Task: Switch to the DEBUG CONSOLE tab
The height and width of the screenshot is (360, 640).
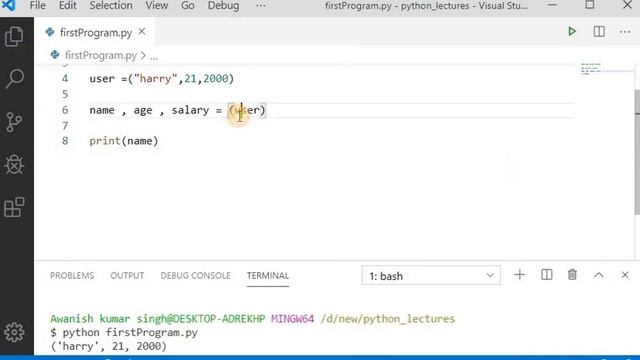Action: (x=196, y=276)
